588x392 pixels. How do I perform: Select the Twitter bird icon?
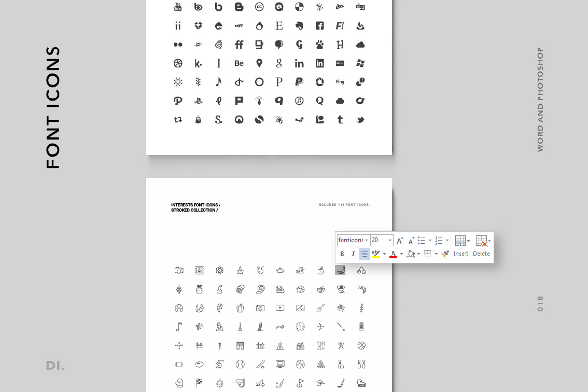[x=360, y=120]
